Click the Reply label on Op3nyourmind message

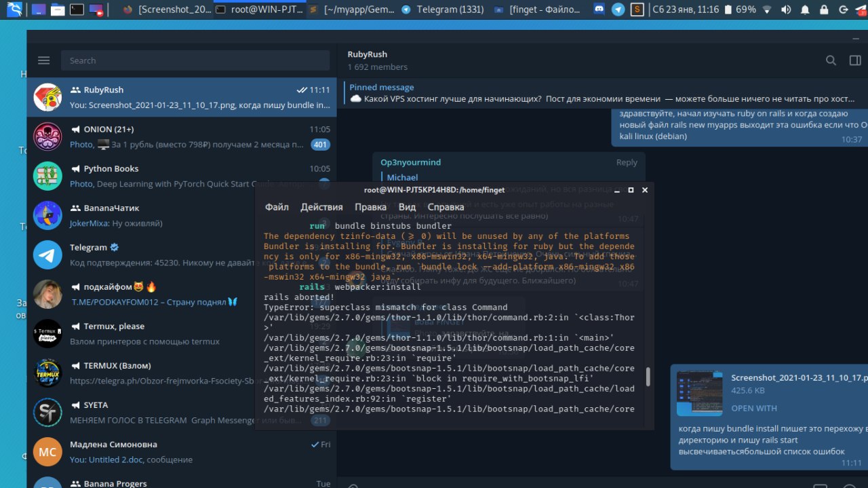point(627,162)
